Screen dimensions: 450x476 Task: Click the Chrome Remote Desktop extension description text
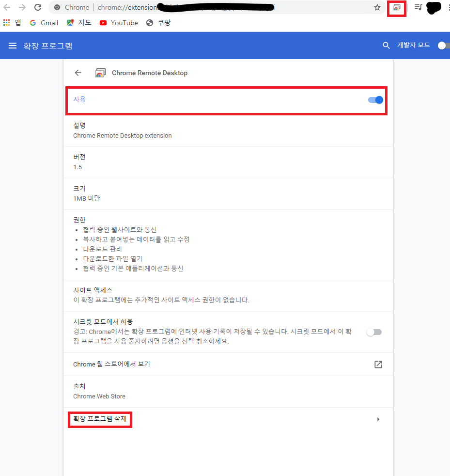[123, 136]
